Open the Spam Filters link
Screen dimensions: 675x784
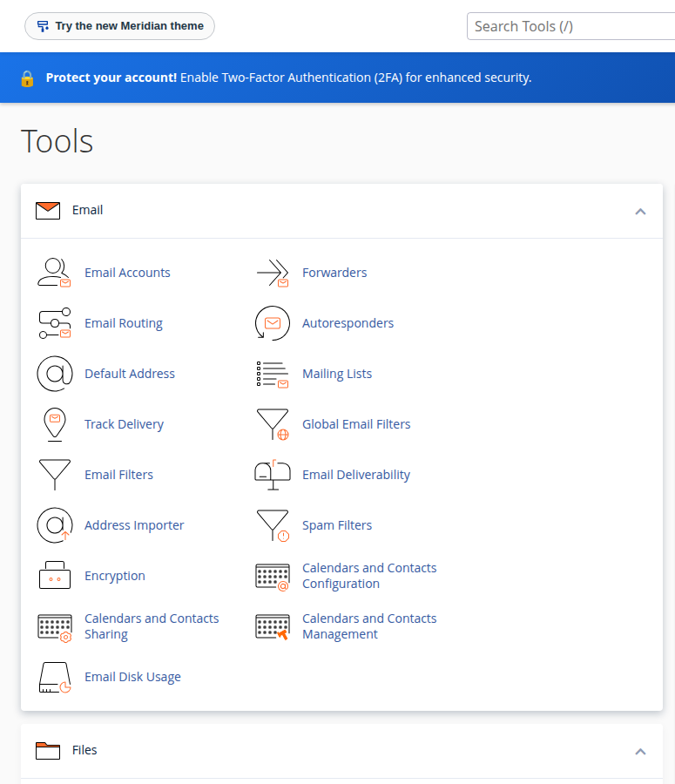click(337, 525)
